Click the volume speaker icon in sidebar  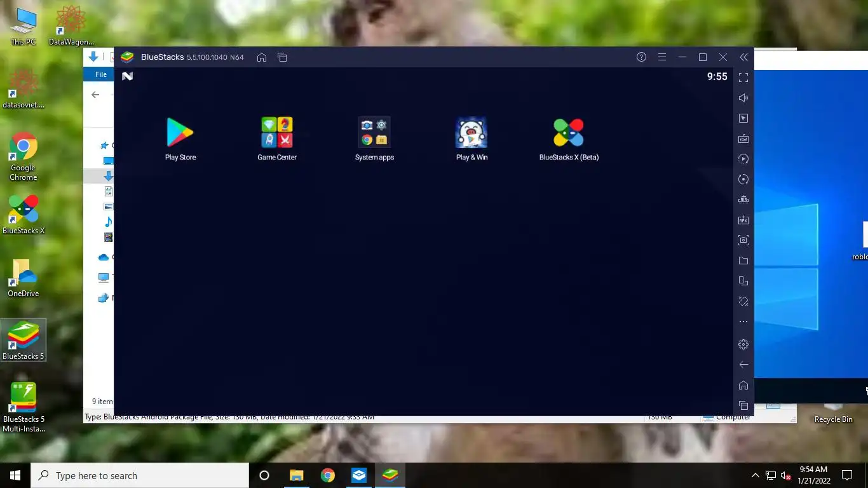(743, 98)
